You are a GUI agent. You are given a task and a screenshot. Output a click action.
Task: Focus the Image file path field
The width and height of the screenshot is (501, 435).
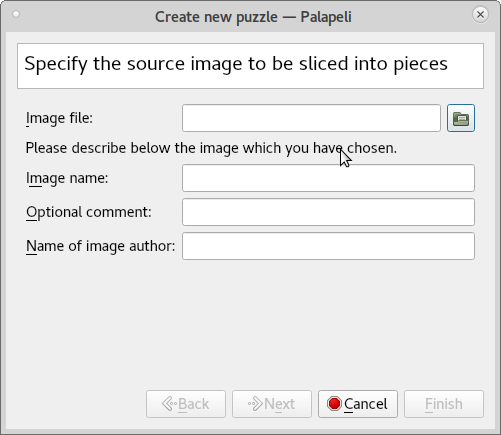click(311, 118)
